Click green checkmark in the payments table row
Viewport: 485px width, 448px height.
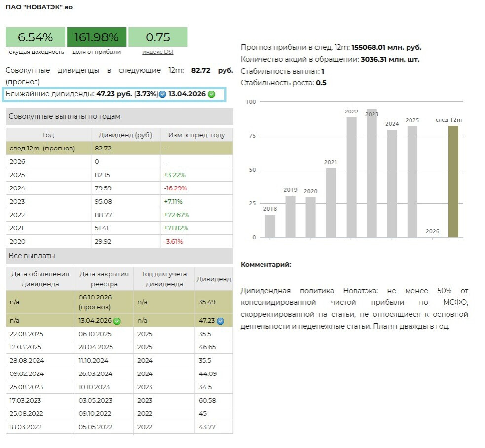click(x=117, y=321)
